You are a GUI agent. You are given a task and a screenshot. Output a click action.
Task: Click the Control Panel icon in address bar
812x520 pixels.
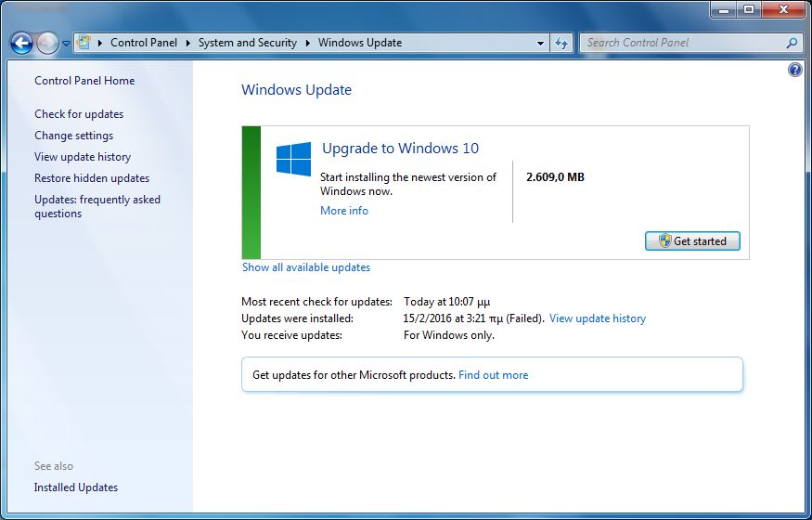(x=84, y=43)
